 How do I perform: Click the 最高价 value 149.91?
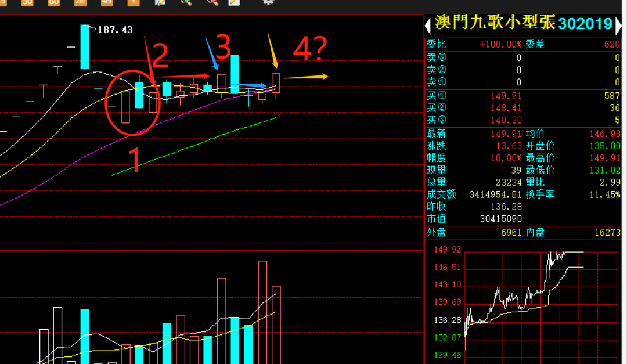point(604,158)
